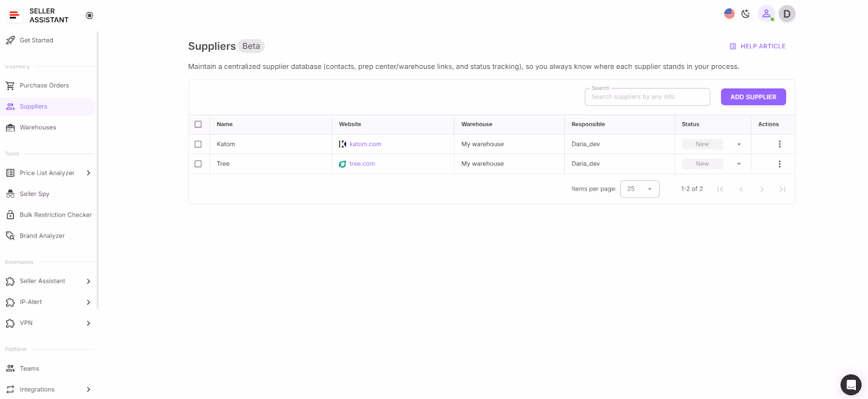Viewport: 868px width, 399px height.
Task: Open tree.com website link
Action: point(362,164)
